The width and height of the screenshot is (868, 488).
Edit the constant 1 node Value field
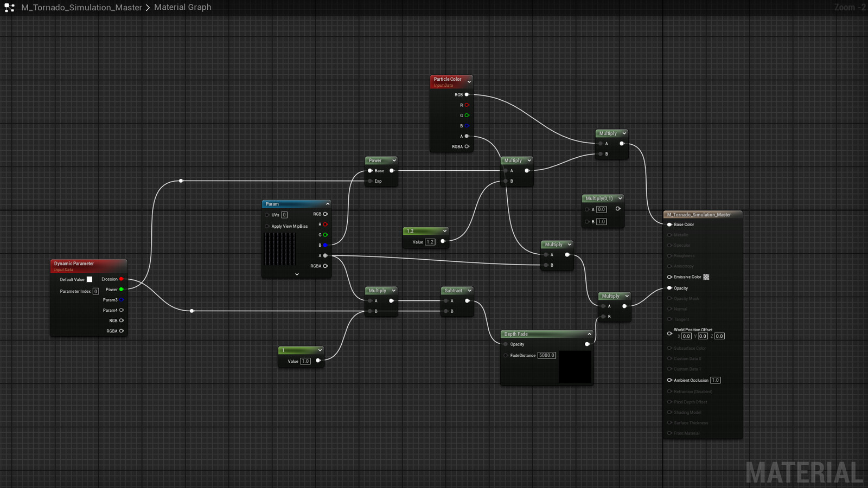(305, 361)
